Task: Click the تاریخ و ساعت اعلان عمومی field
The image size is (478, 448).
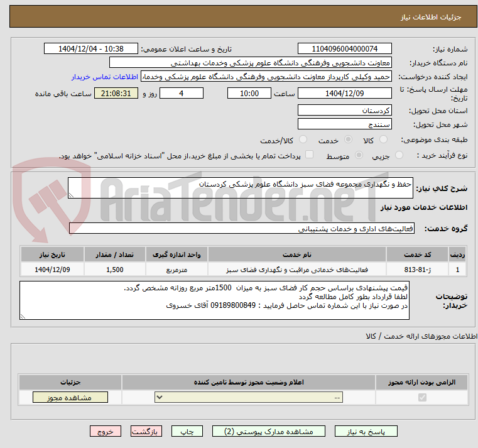Action: coord(91,49)
